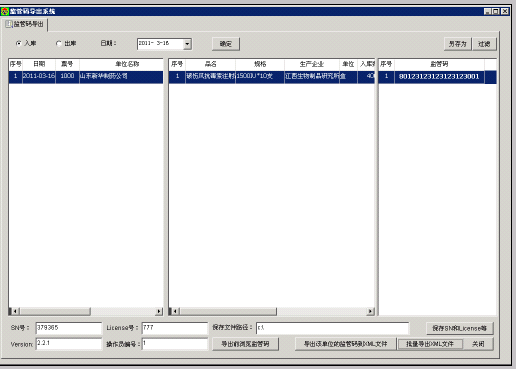The height and width of the screenshot is (369, 516).
Task: Select the 1500IU*10支 specification cell
Action: [x=260, y=76]
